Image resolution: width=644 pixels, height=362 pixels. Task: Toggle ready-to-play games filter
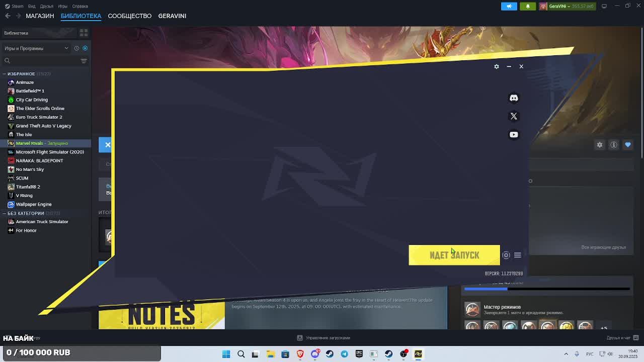point(85,48)
